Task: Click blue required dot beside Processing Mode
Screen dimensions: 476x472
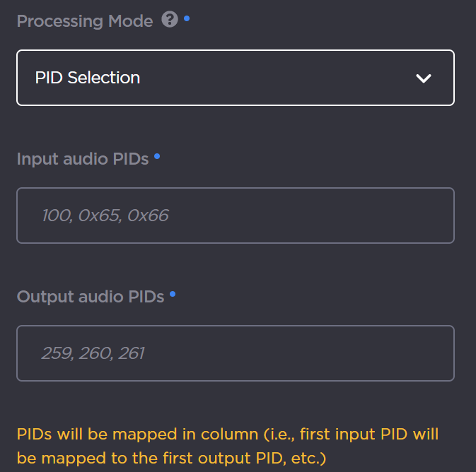Action: click(x=187, y=18)
